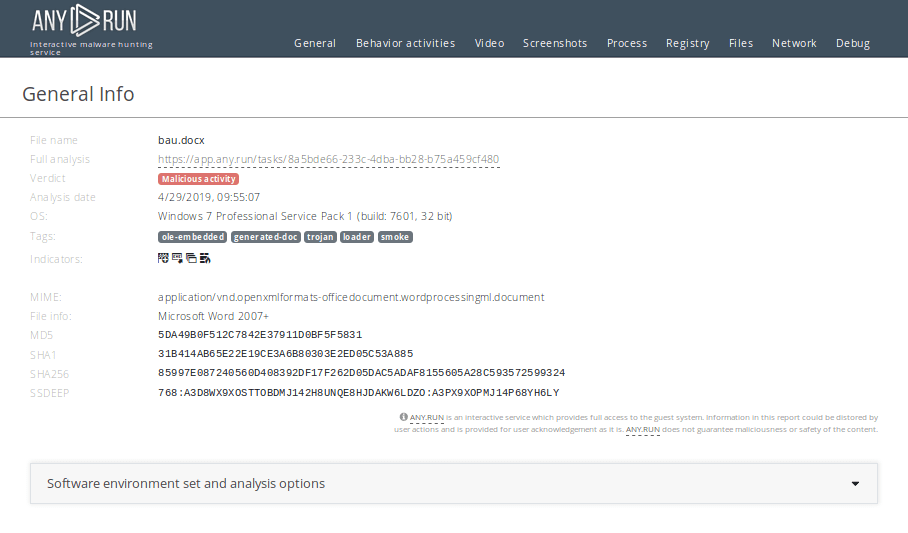Click the first ANY.RUN link in the disclaimer

pos(427,418)
